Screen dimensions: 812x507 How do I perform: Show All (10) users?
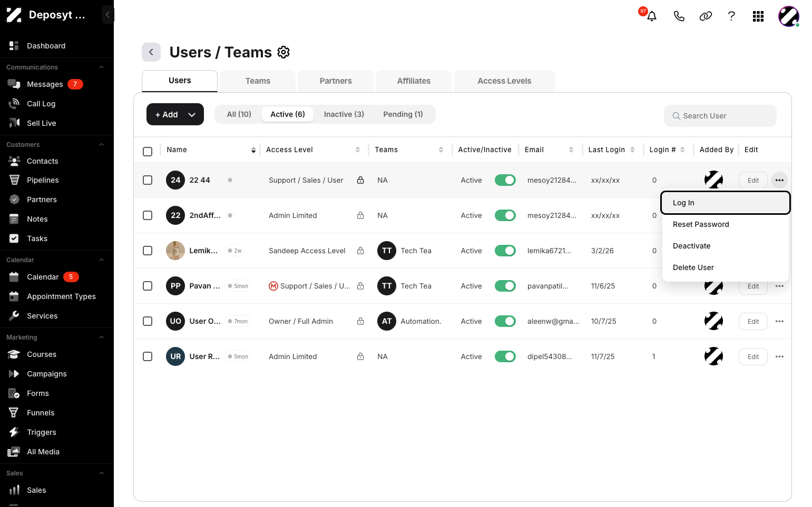(x=239, y=114)
